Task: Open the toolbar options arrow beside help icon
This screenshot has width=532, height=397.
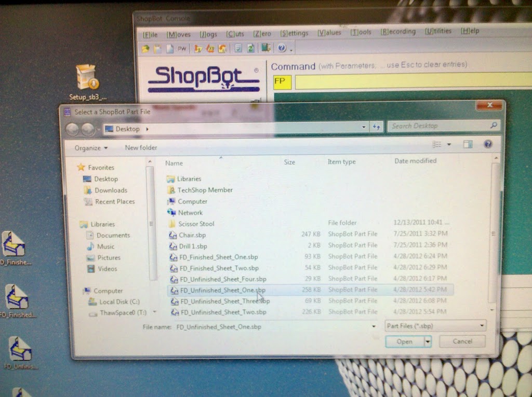Action: point(291,50)
